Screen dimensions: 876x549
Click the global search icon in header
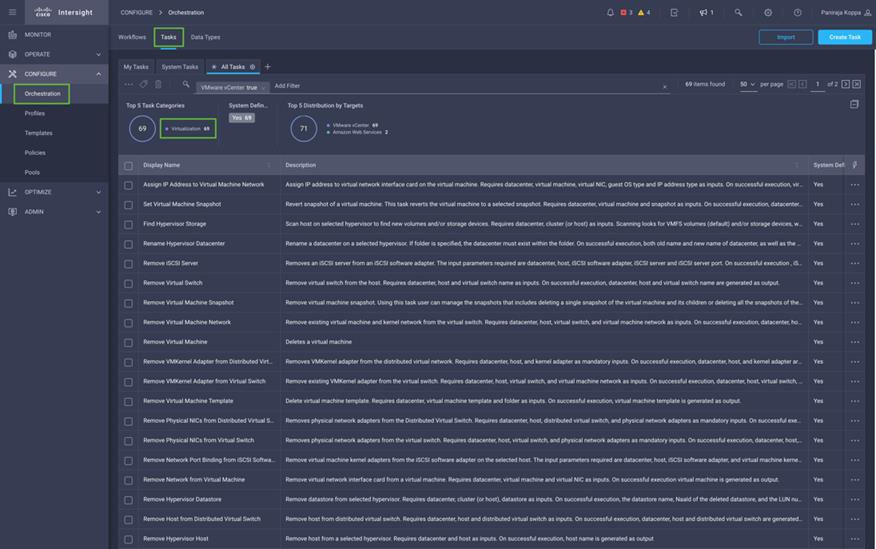[x=738, y=12]
